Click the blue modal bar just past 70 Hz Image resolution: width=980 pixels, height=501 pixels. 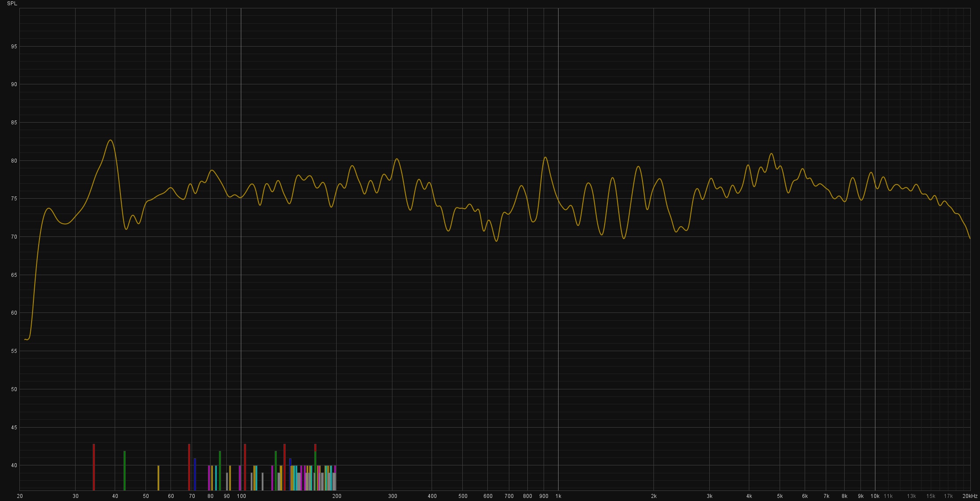[x=195, y=474]
